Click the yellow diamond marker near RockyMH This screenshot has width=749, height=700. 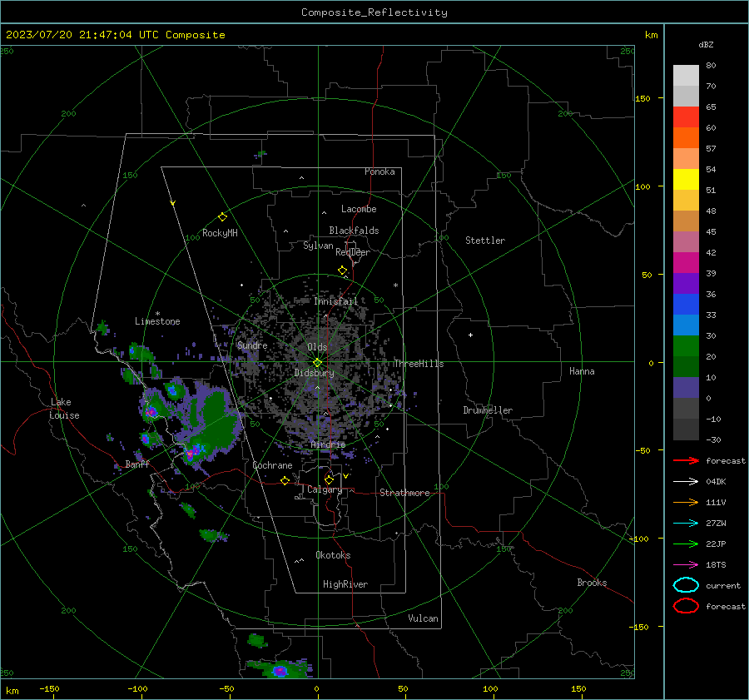(x=222, y=217)
